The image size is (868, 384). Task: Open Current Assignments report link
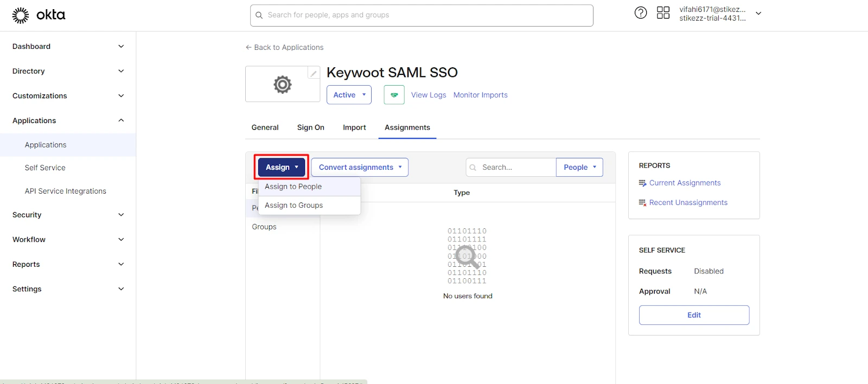[685, 183]
